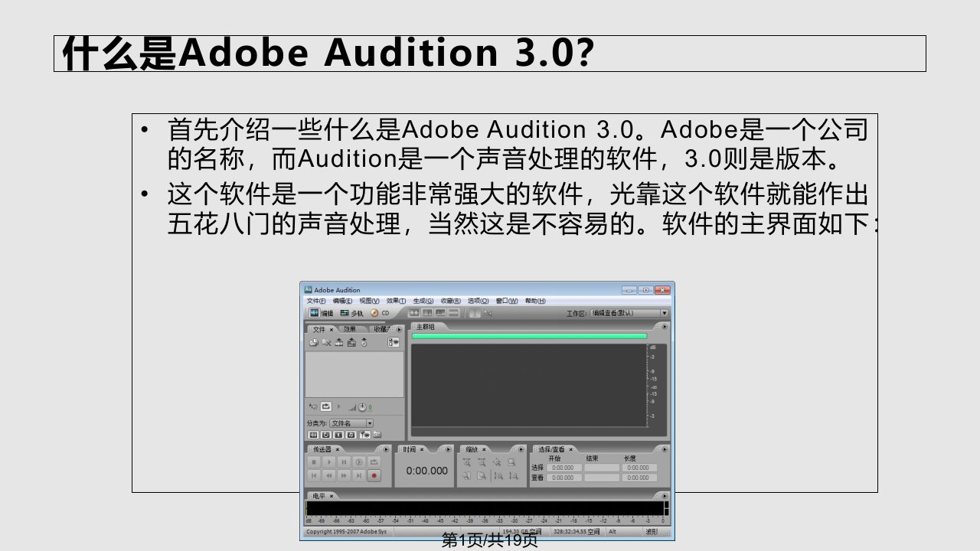Click Play To End circle button
980x551 pixels.
[358, 462]
